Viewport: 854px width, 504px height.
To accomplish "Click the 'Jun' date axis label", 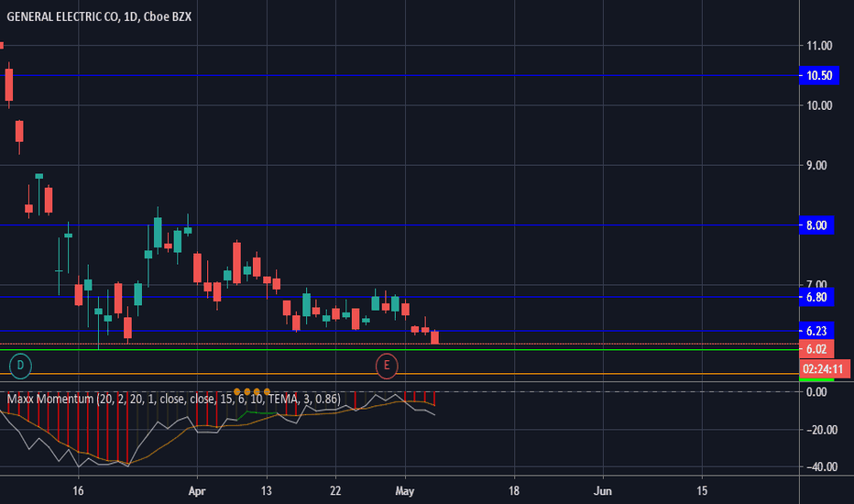I will [602, 491].
